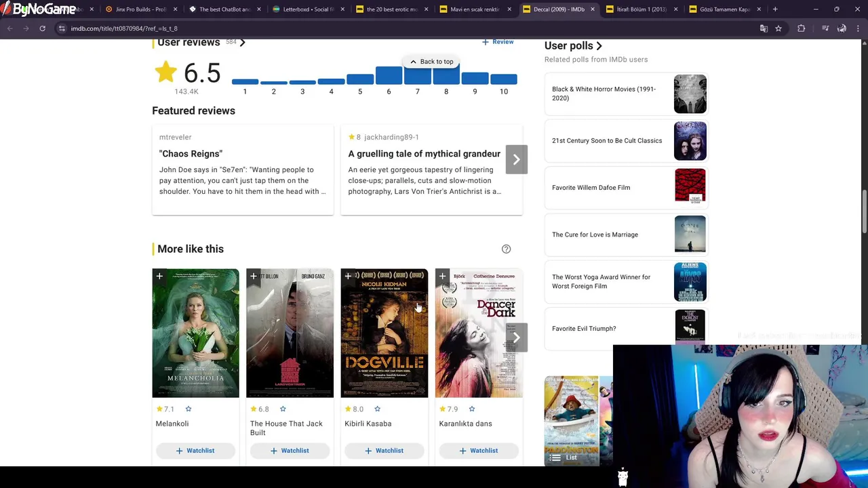Switch to Letterboxd Social film tab
This screenshot has height=488, width=868.
tap(302, 9)
